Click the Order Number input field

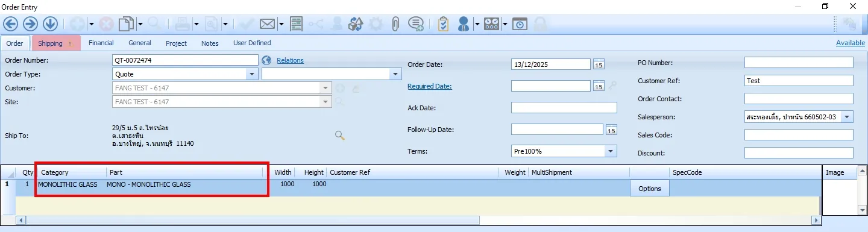[x=186, y=60]
